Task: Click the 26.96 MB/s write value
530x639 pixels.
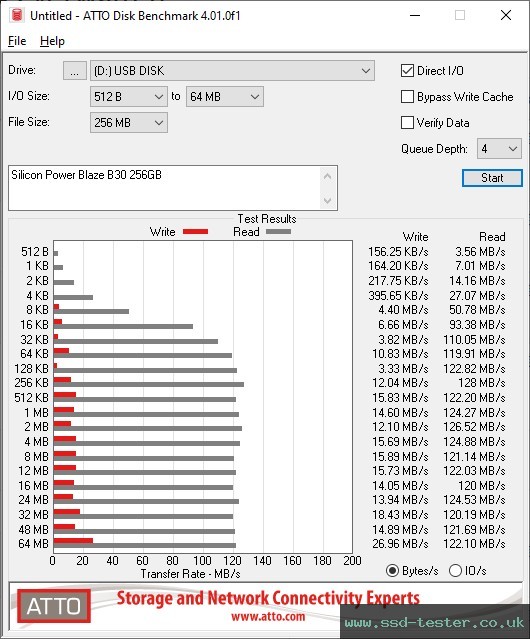Action: click(x=400, y=544)
